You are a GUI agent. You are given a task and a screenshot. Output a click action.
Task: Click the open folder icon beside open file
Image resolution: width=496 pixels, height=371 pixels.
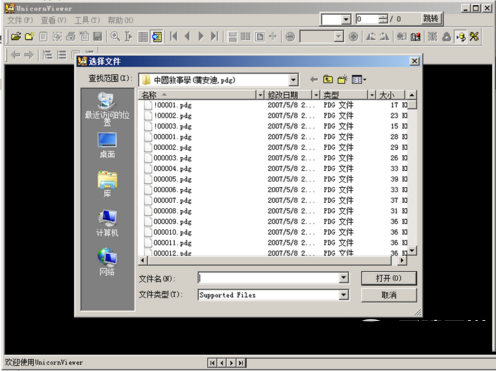tap(30, 36)
